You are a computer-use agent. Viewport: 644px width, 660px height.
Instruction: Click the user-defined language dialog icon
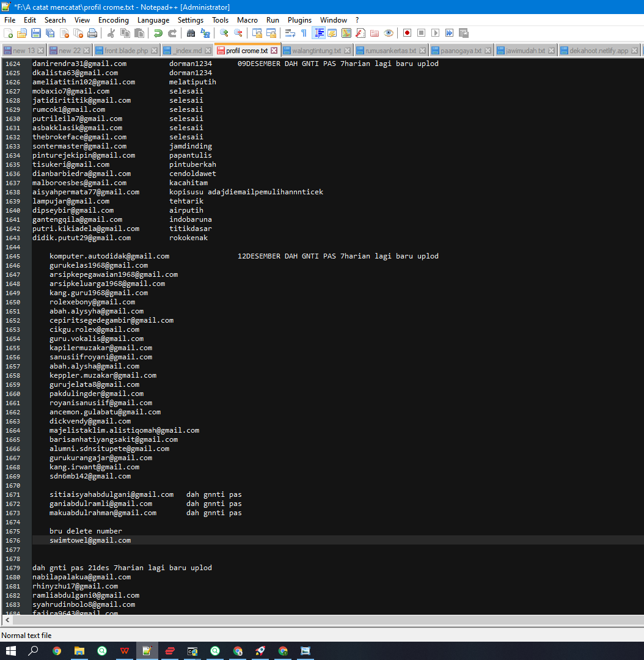[x=332, y=33]
